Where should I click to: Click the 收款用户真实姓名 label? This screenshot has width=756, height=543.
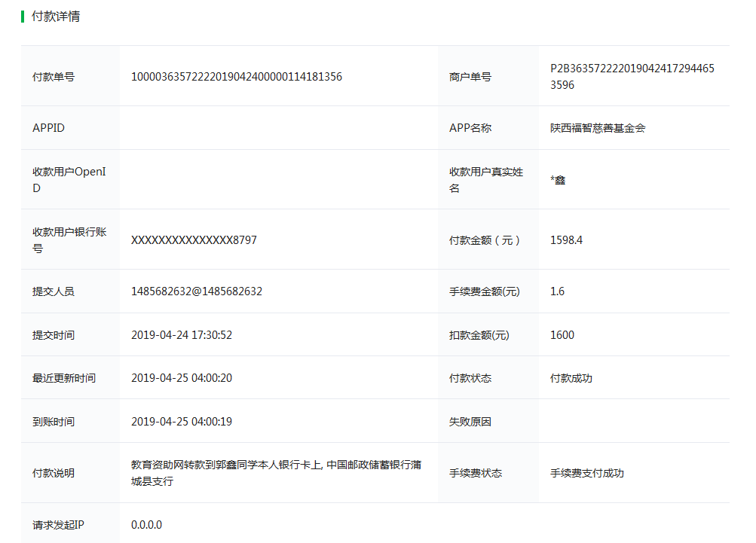click(x=486, y=180)
